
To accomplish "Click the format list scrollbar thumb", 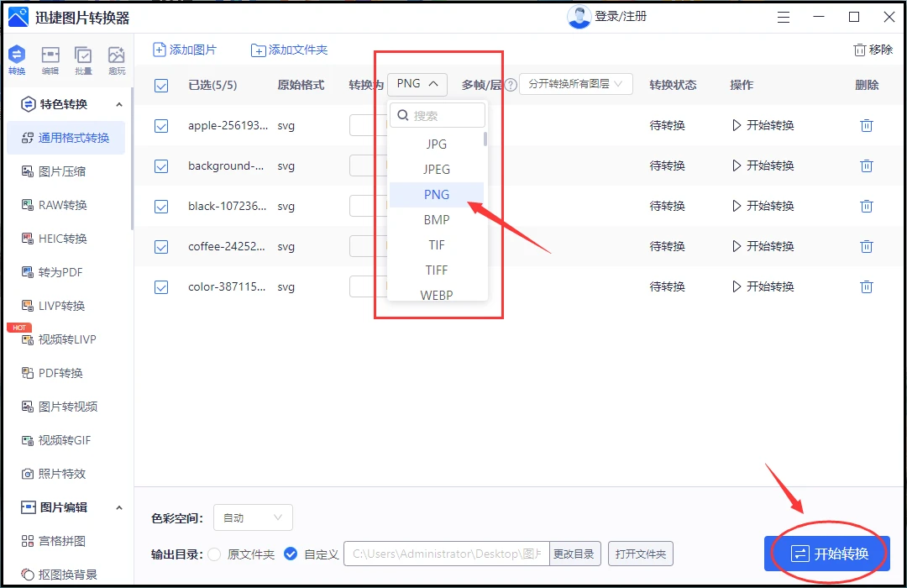I will tap(485, 139).
